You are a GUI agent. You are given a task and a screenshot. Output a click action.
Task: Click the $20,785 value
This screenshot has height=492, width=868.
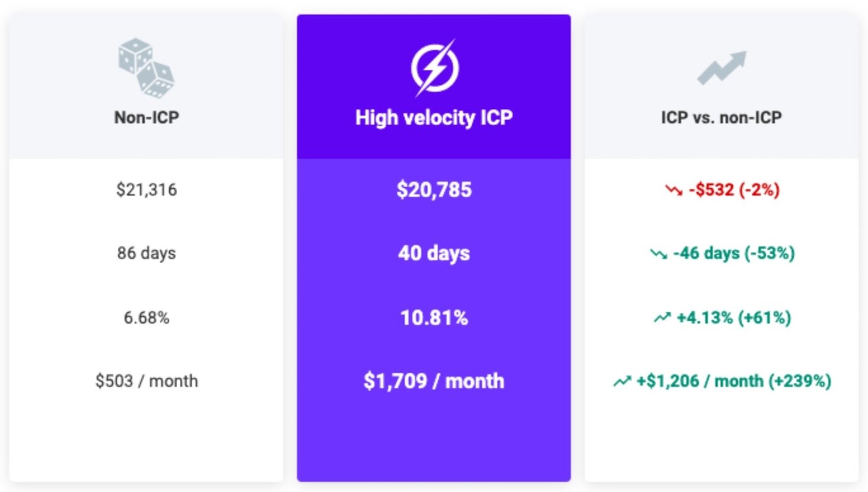[x=434, y=190]
